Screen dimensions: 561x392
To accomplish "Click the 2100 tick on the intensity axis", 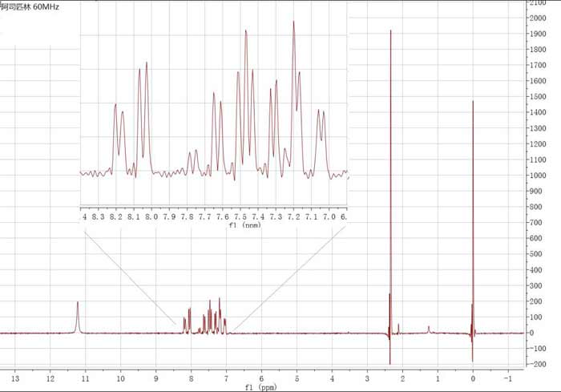I will click(543, 4).
